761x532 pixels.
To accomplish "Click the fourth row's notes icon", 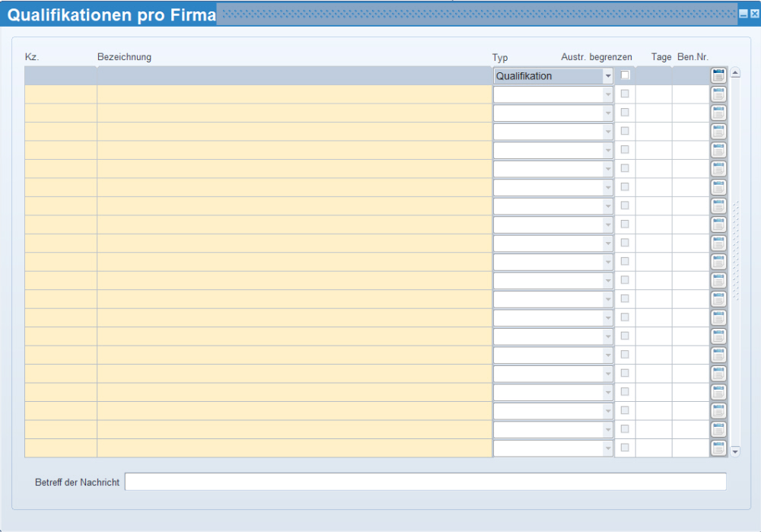I will [718, 132].
